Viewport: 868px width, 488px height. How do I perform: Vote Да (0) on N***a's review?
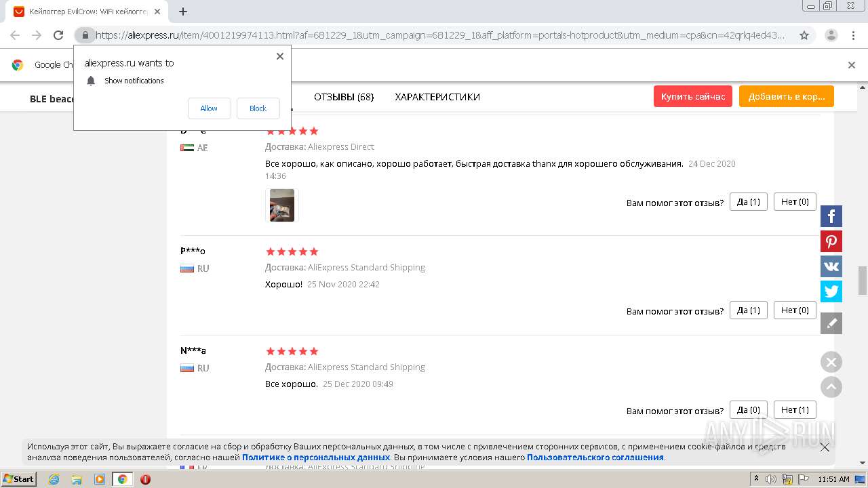click(749, 409)
